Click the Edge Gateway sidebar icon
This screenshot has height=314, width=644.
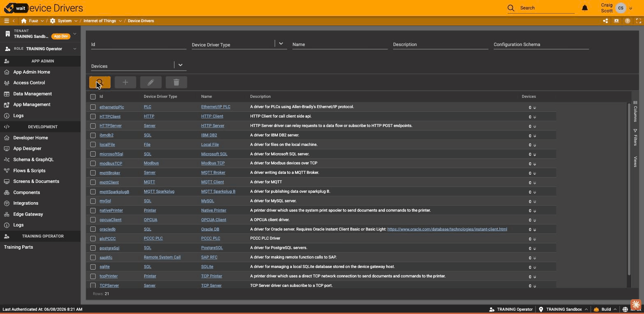pos(7,214)
